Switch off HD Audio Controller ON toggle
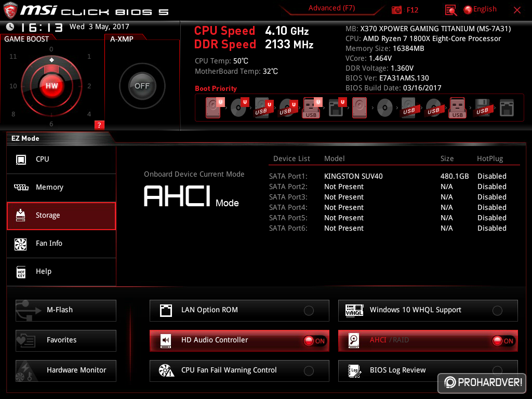Viewport: 532px width, 399px height. click(315, 341)
